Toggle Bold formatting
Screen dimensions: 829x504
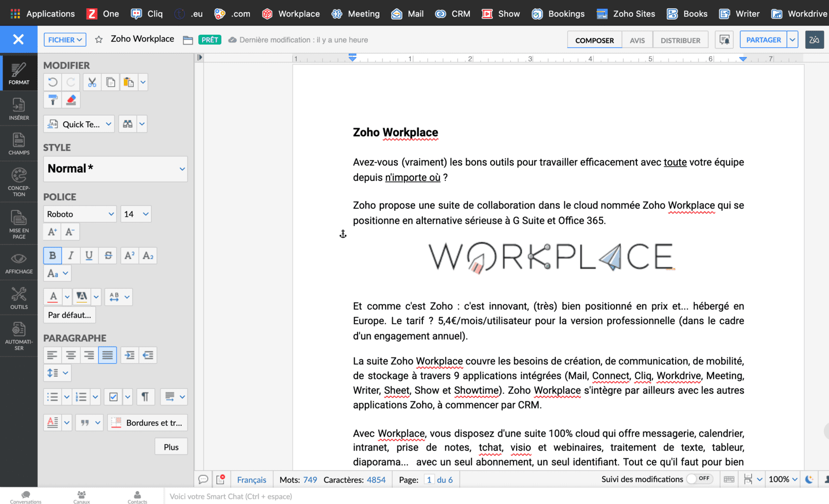(52, 255)
